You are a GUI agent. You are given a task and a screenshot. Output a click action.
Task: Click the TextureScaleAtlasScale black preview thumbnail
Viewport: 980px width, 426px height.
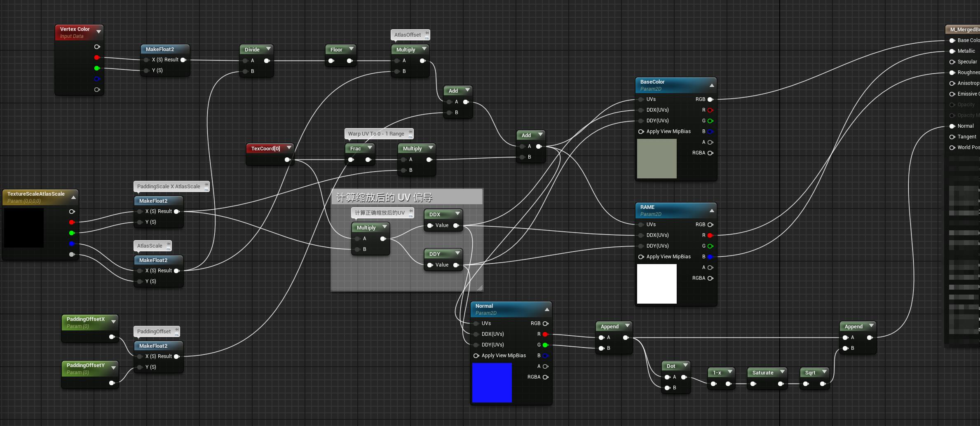(23, 228)
